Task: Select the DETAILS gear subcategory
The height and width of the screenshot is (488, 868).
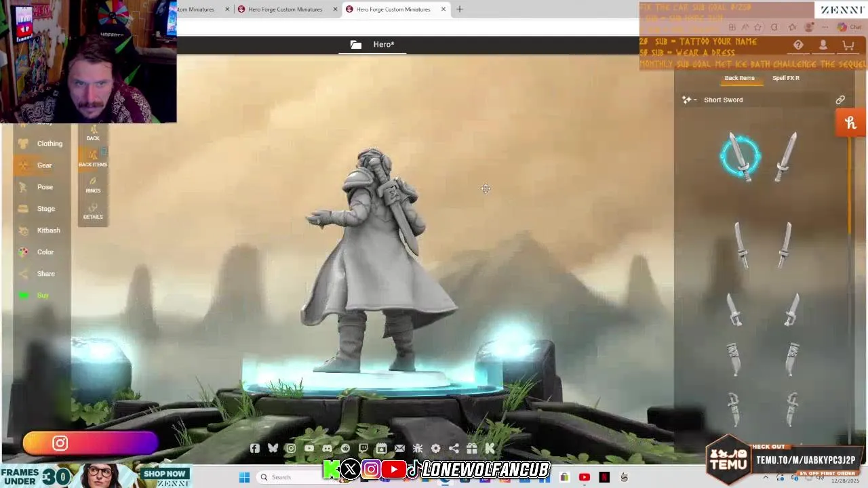Action: coord(93,211)
